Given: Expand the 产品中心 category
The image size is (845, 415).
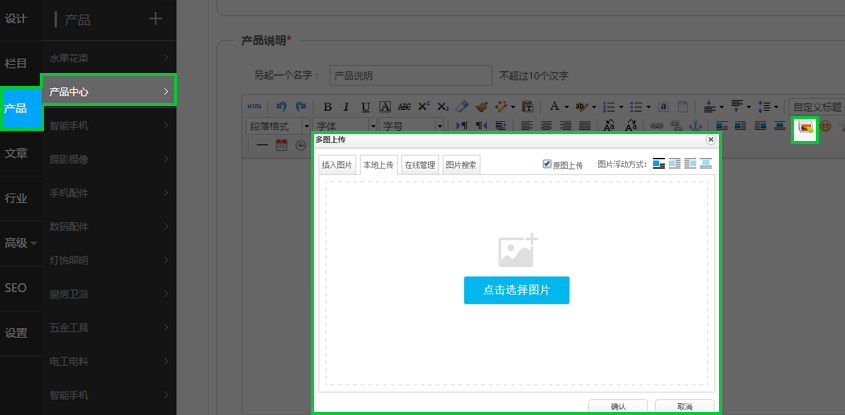Looking at the screenshot, I should pos(108,91).
